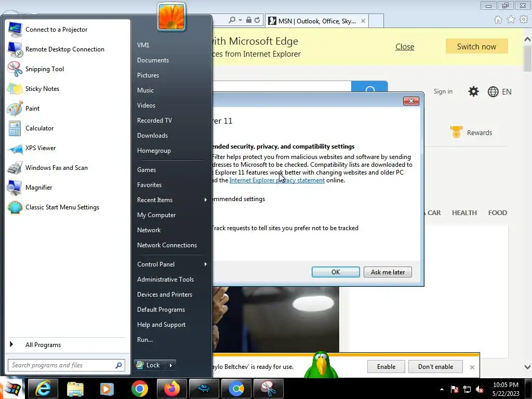532x399 pixels.
Task: Launch Paint from Start menu
Action: coord(24,108)
